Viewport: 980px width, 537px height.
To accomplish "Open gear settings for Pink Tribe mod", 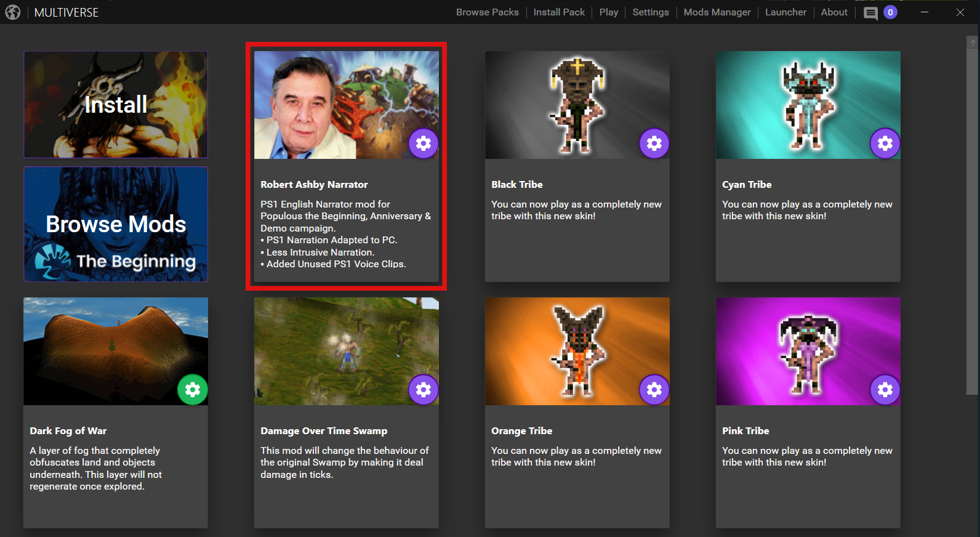I will tap(885, 390).
